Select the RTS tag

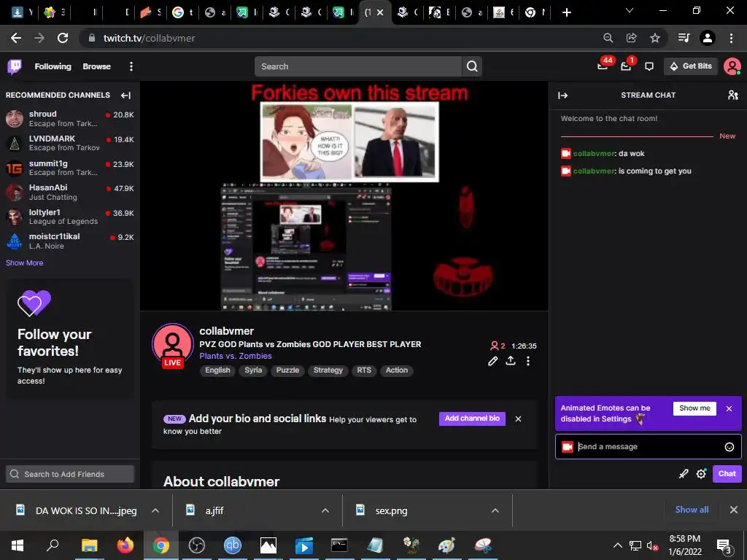[x=364, y=370]
